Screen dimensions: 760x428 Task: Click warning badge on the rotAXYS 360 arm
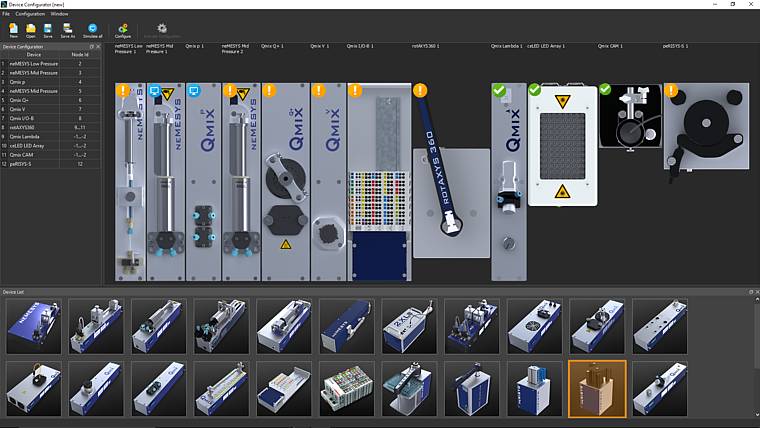coord(420,90)
